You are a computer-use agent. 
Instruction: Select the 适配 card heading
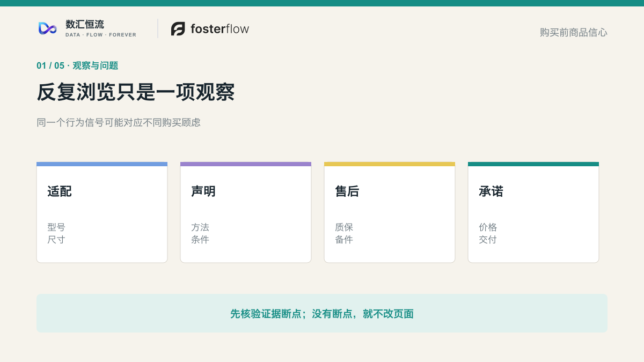pyautogui.click(x=60, y=191)
